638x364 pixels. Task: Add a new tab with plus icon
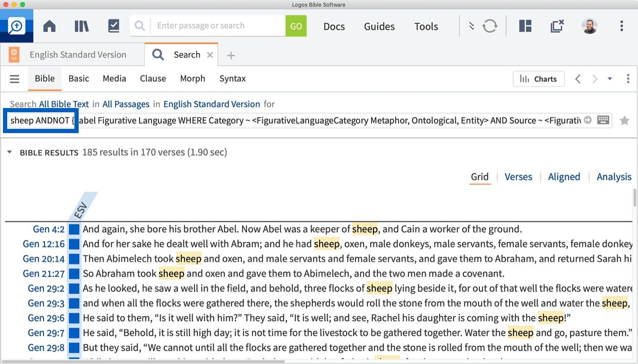[x=231, y=55]
